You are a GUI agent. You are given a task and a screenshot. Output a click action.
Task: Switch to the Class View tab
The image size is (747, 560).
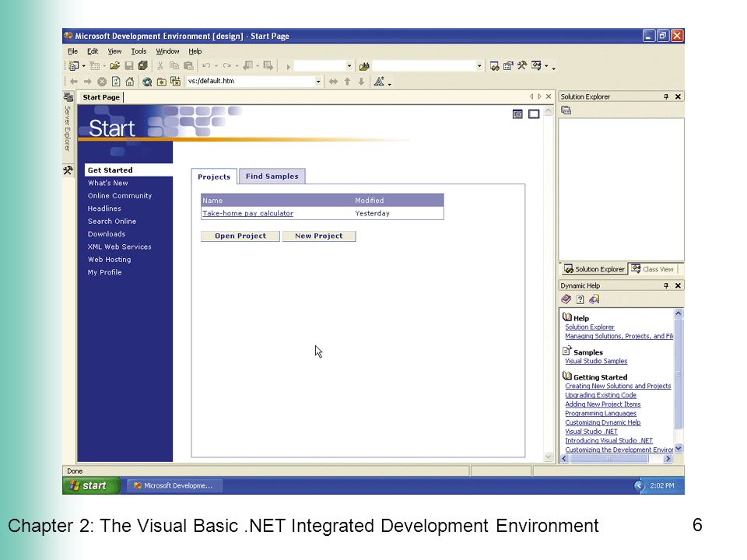coord(653,269)
